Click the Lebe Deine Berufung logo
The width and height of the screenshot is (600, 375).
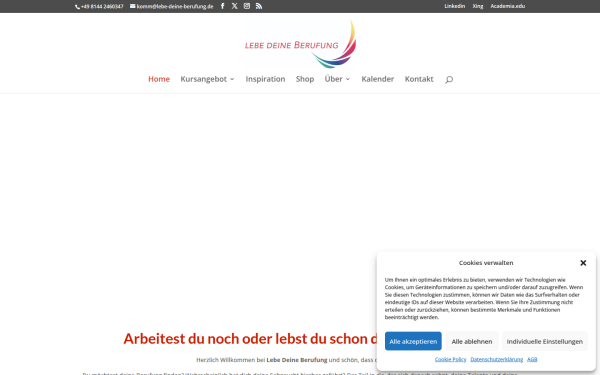click(x=301, y=44)
